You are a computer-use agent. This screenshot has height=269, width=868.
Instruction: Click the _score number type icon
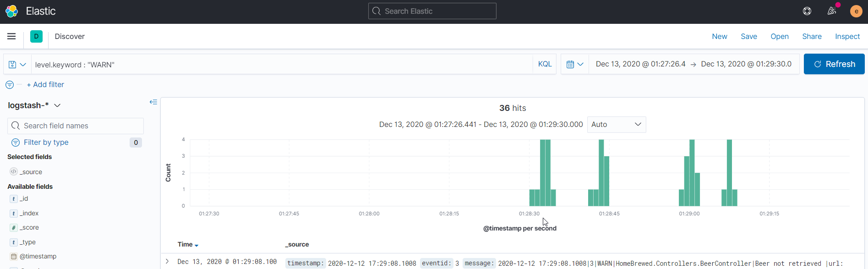pyautogui.click(x=14, y=228)
